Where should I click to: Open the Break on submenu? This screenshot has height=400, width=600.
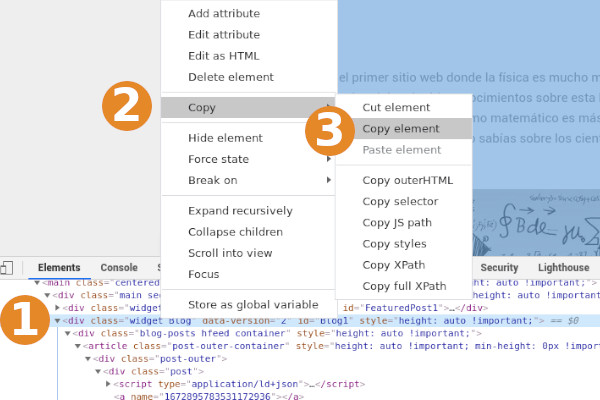248,180
